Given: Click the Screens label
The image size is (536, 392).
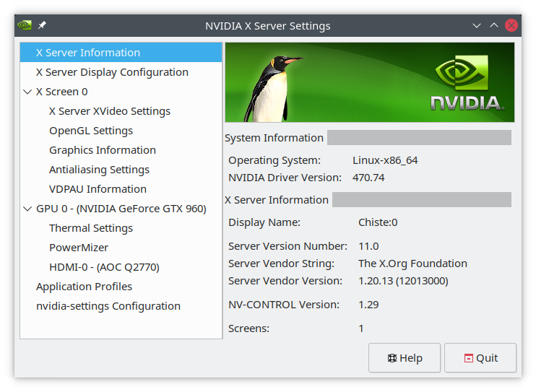Looking at the screenshot, I should tap(248, 328).
